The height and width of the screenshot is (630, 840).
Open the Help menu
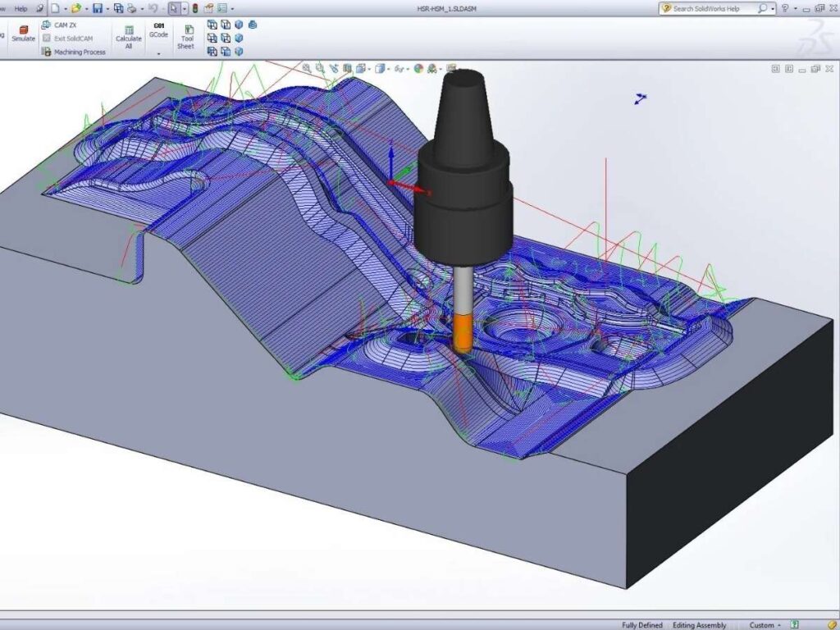point(22,8)
